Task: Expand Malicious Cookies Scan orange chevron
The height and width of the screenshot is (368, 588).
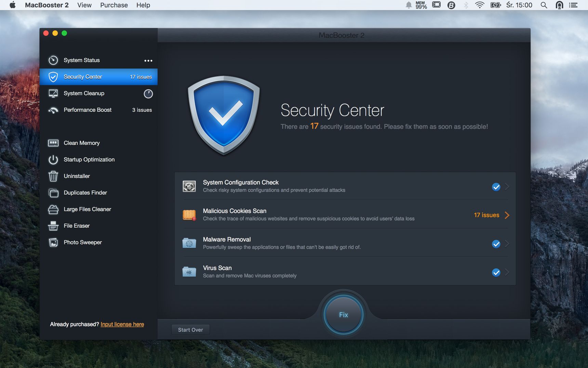Action: 507,215
